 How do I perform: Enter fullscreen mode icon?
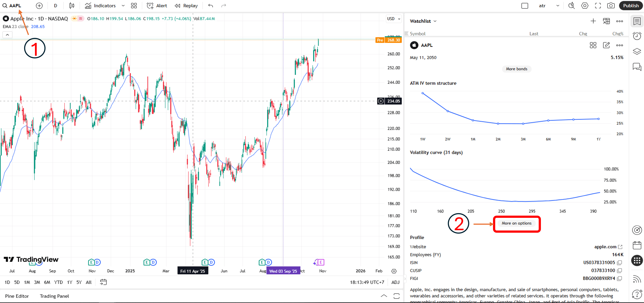point(598,5)
